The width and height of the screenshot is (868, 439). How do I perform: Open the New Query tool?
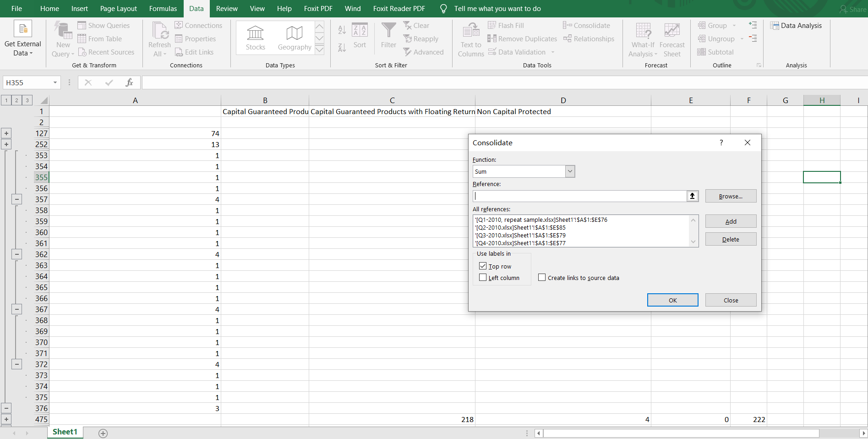(63, 39)
